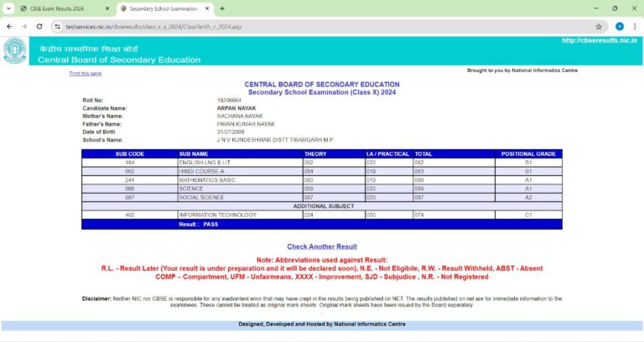
Task: Click the CBSE logo in header
Action: pos(14,51)
